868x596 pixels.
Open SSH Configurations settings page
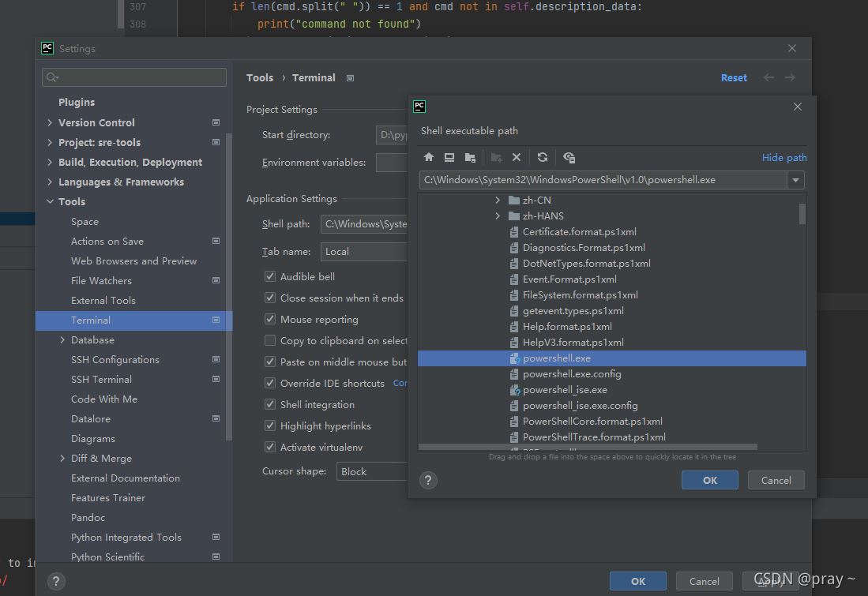coord(115,359)
